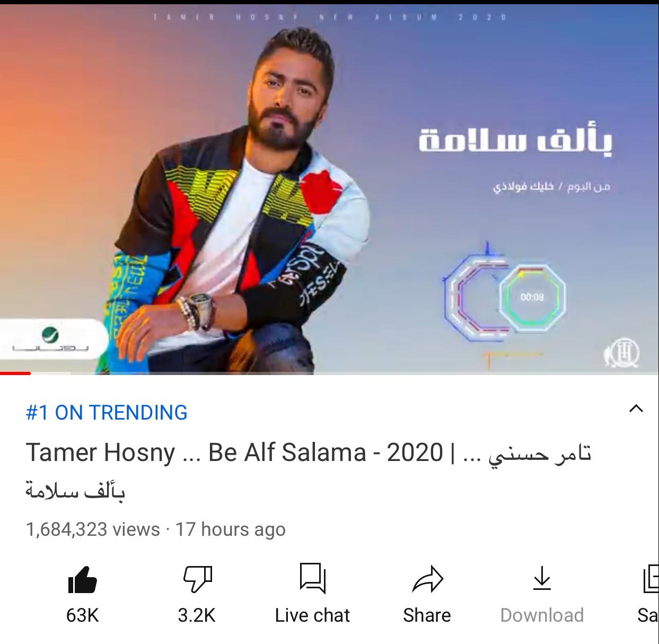Image resolution: width=659 pixels, height=644 pixels.
Task: Tap the Share arrow icon
Action: [427, 579]
